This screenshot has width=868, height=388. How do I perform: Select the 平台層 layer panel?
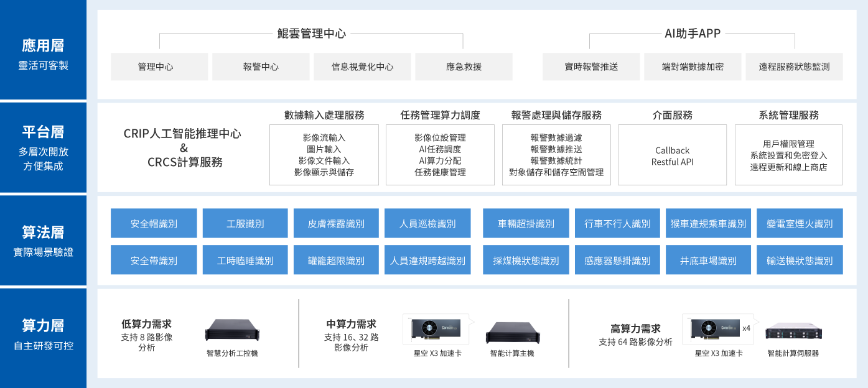pyautogui.click(x=43, y=147)
